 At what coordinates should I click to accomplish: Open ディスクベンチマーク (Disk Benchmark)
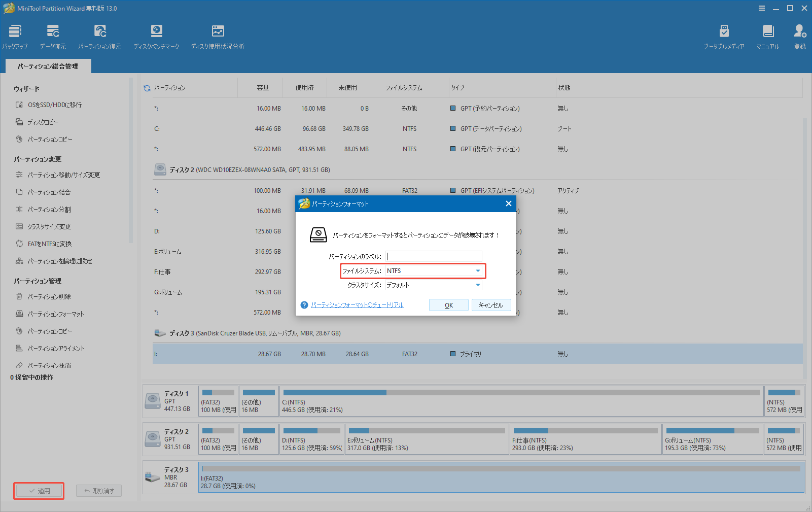click(x=156, y=36)
